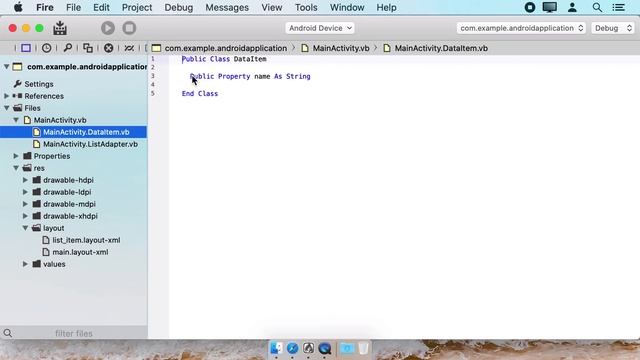The width and height of the screenshot is (640, 360).
Task: Expand the drawable-xhdpi folder
Action: click(x=25, y=216)
